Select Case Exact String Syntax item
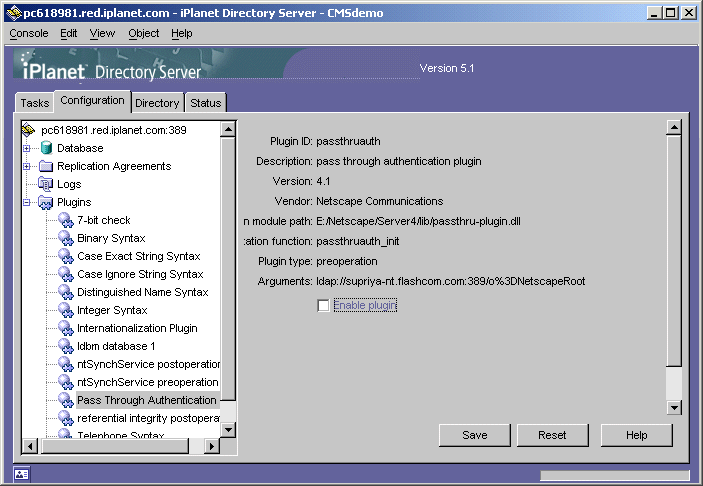703x486 pixels. coord(139,256)
